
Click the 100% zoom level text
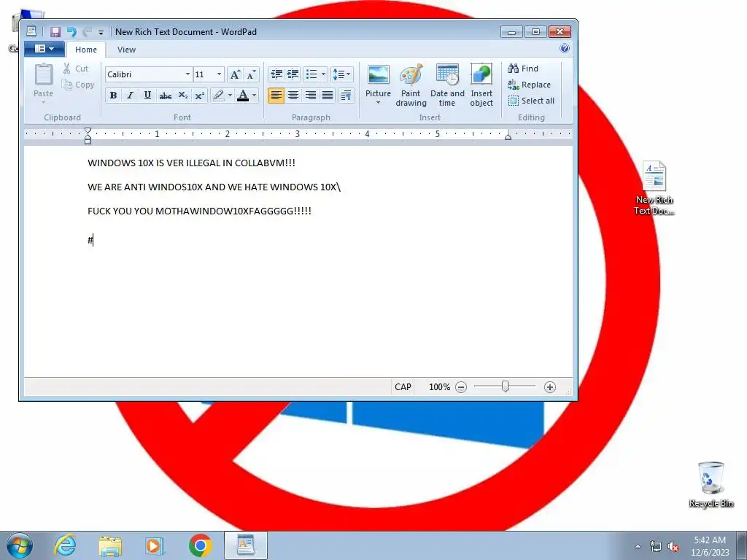point(439,387)
